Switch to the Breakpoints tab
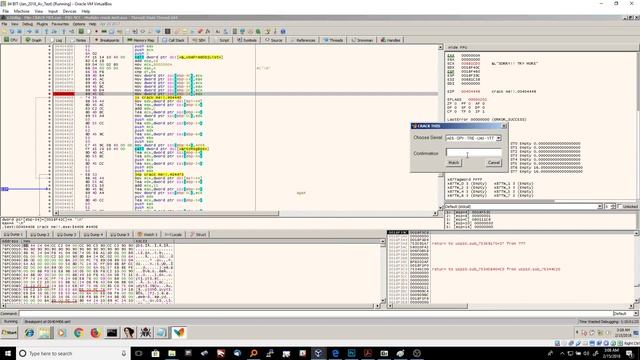Viewport: 640px width, 360px height. (x=107, y=40)
